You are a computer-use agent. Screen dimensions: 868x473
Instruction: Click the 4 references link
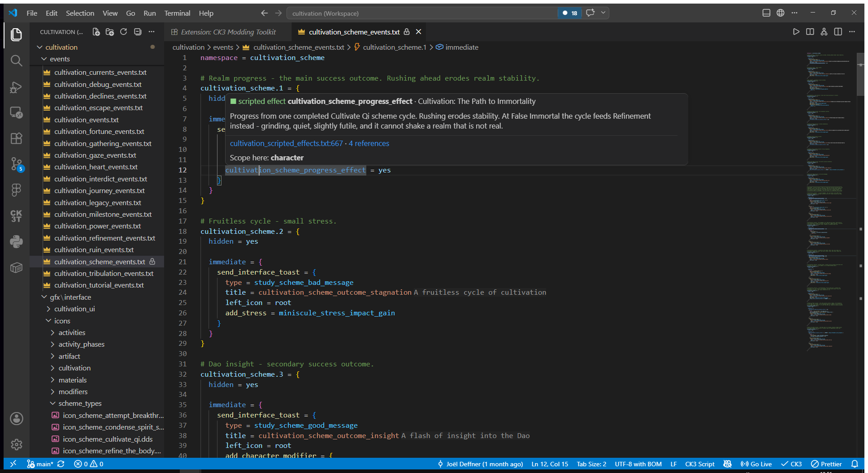tap(369, 143)
